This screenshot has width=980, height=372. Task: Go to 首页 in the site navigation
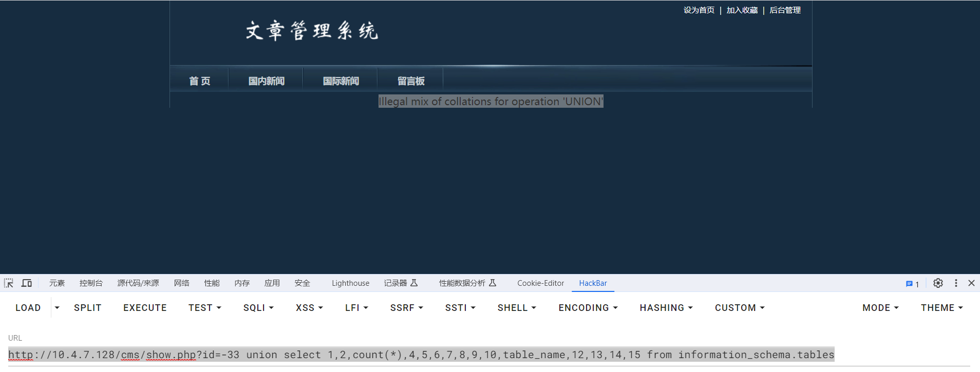click(x=199, y=81)
